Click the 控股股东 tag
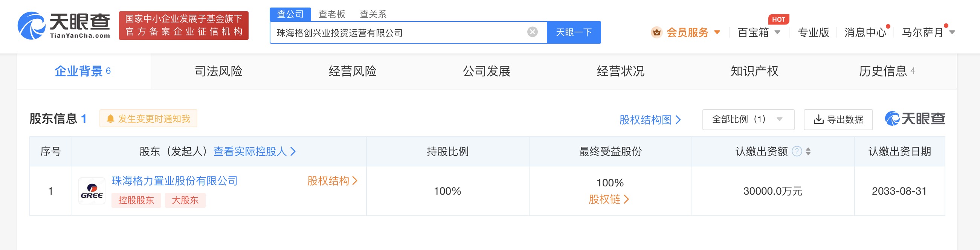The image size is (980, 250). click(x=136, y=200)
